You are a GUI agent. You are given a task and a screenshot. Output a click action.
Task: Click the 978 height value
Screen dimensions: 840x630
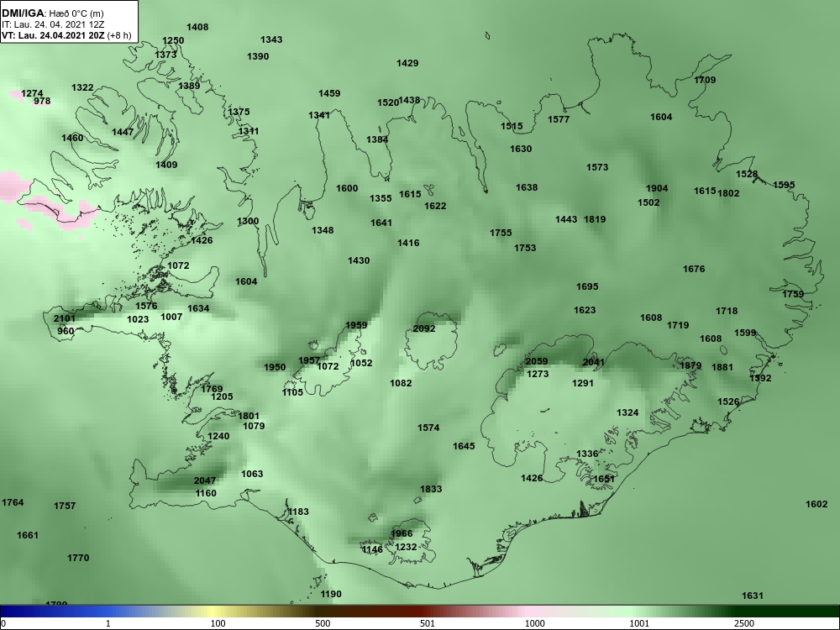(x=42, y=102)
